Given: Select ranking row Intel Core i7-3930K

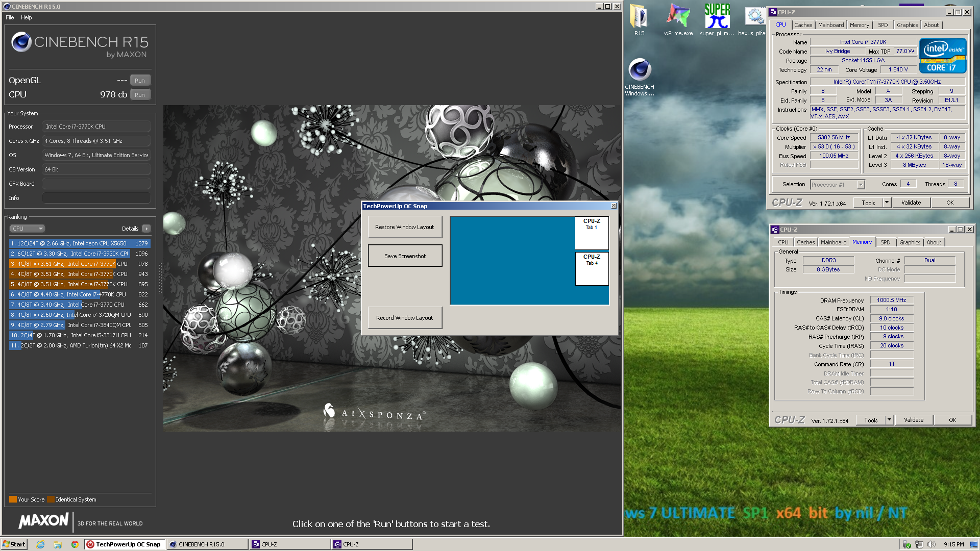Looking at the screenshot, I should click(79, 254).
